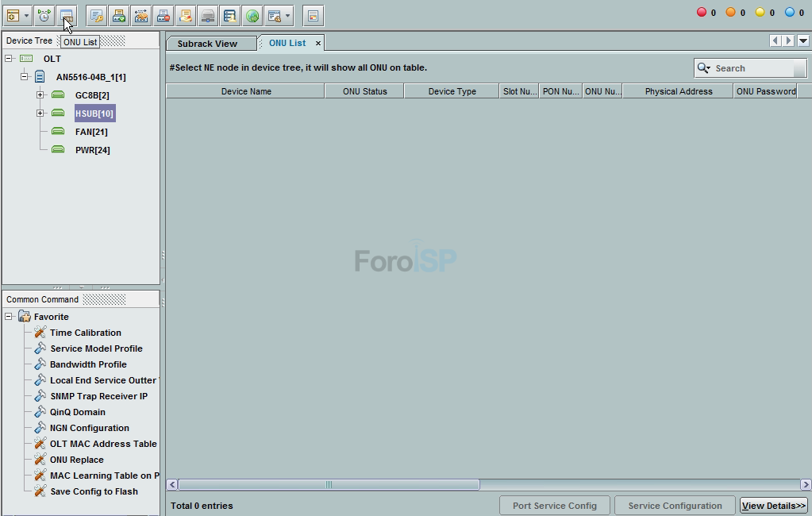Screen dimensions: 812x516
Task: Click the device icon with green checkmark
Action: (118, 15)
